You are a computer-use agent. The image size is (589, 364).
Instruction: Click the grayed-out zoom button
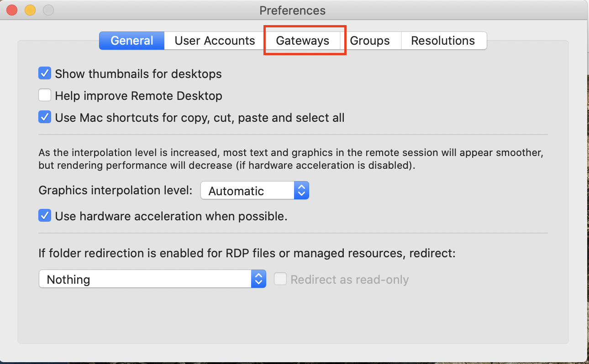[47, 10]
